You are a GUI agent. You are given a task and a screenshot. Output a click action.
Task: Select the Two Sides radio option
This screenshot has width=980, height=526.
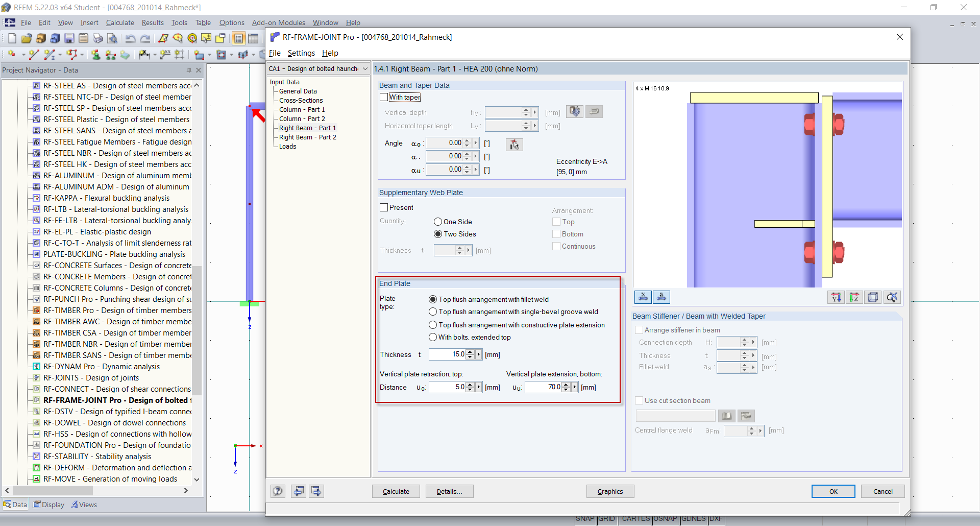pos(438,234)
